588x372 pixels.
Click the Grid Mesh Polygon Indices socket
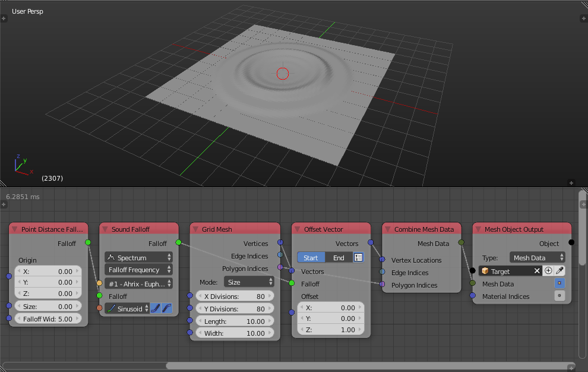280,267
